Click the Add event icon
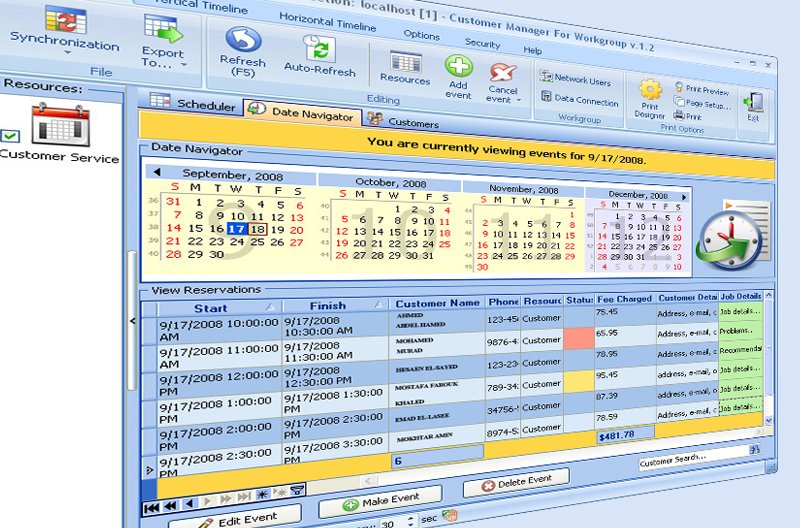Viewport: 800px width, 528px height. point(459,68)
